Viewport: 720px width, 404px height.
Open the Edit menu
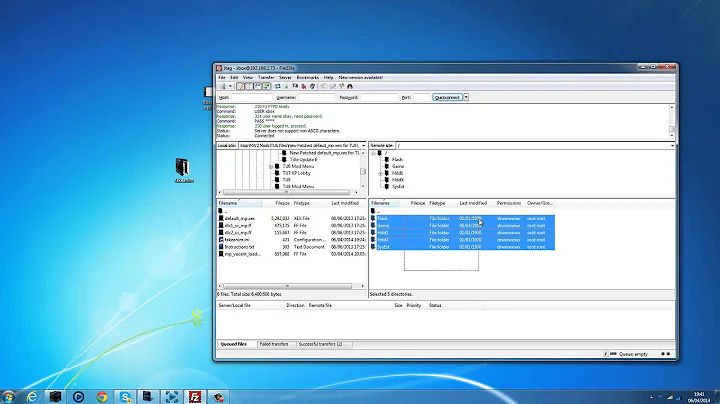tap(234, 78)
